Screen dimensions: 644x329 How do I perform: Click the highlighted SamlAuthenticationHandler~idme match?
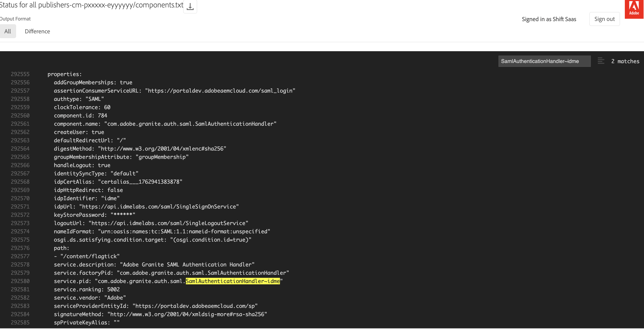232,281
